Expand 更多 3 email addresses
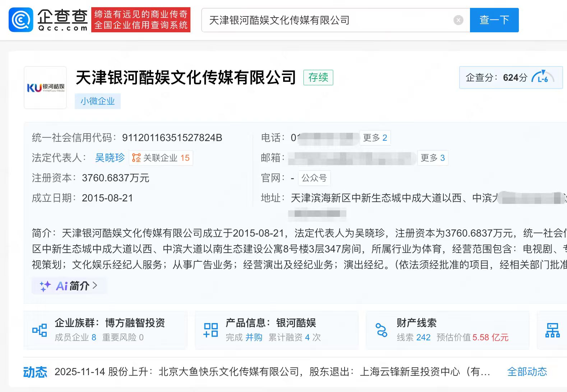Viewport: 567px width, 392px height. coord(433,158)
